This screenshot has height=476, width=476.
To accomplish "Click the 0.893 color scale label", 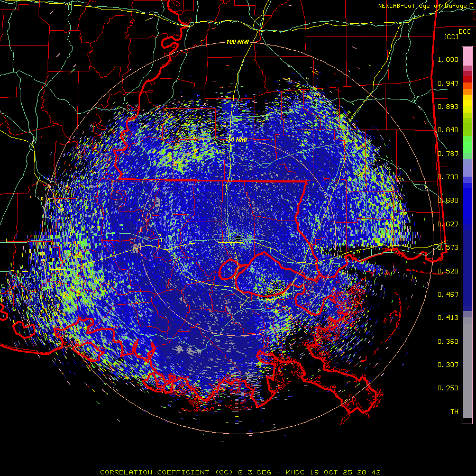I will [x=448, y=106].
